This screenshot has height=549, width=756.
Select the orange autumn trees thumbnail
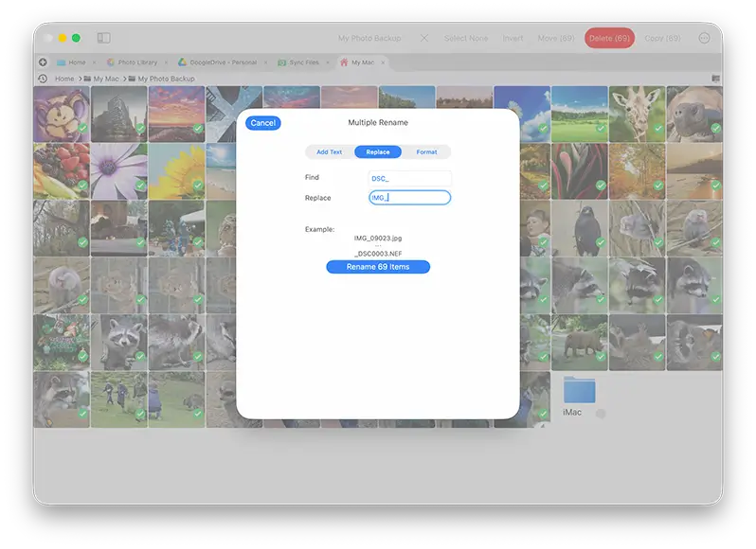(637, 171)
